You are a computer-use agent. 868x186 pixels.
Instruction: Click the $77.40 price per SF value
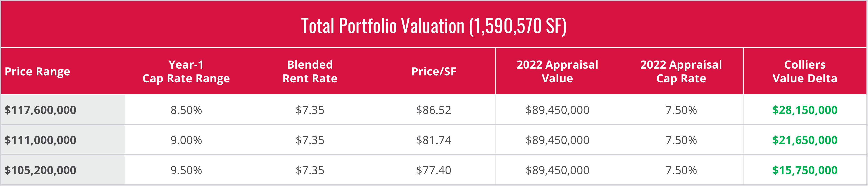[434, 170]
